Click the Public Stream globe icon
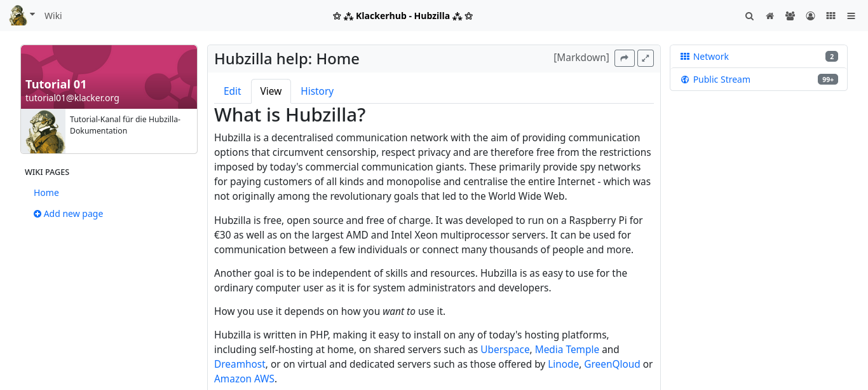This screenshot has width=868, height=390. coord(685,79)
